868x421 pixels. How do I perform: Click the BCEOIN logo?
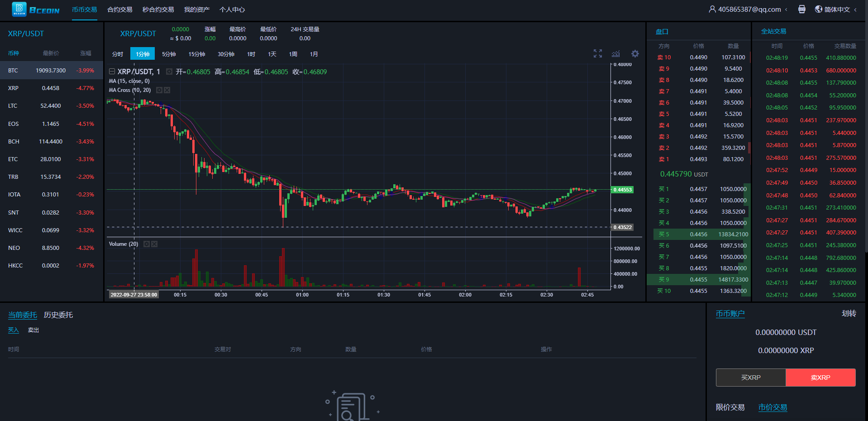(36, 10)
